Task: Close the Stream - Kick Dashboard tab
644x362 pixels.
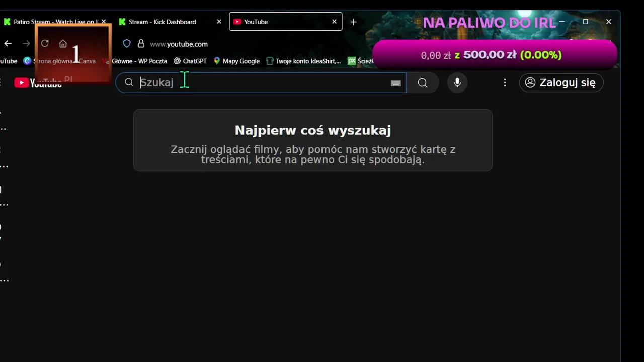Action: 219,22
